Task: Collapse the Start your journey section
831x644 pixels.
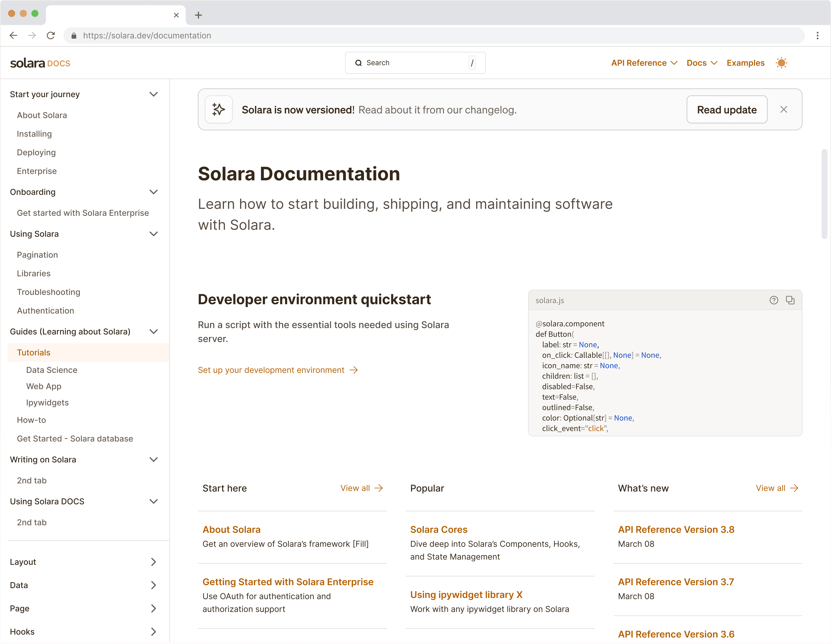Action: click(154, 94)
